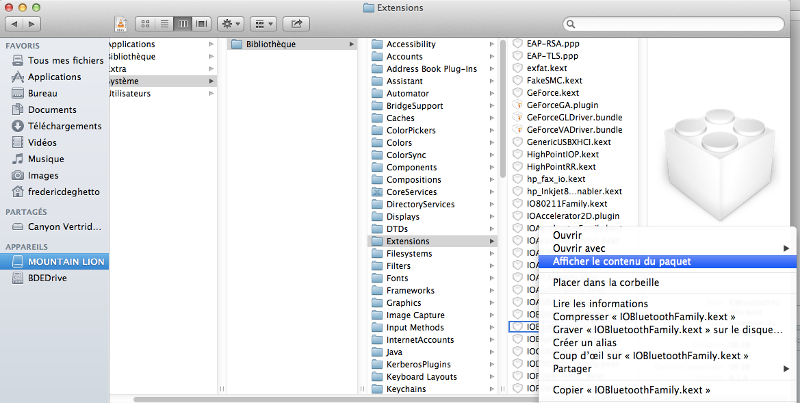800x403 pixels.
Task: Click the Finder search field
Action: 673,24
